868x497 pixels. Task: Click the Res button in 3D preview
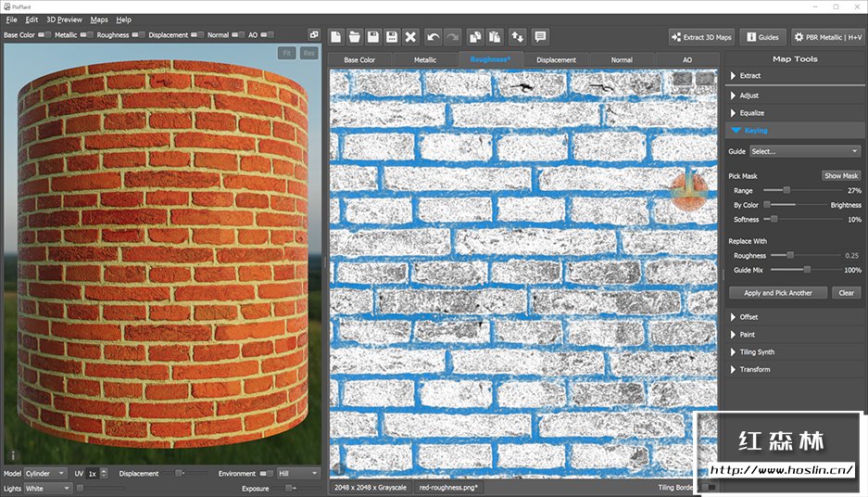coord(308,53)
